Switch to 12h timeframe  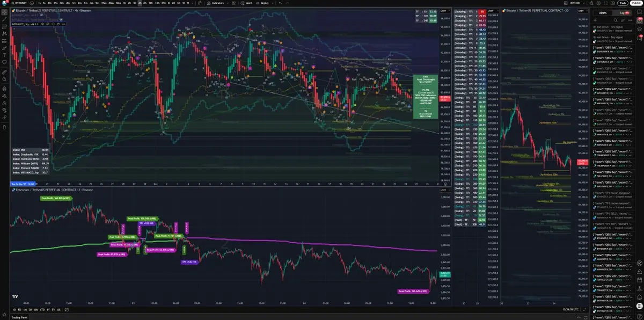pos(151,3)
